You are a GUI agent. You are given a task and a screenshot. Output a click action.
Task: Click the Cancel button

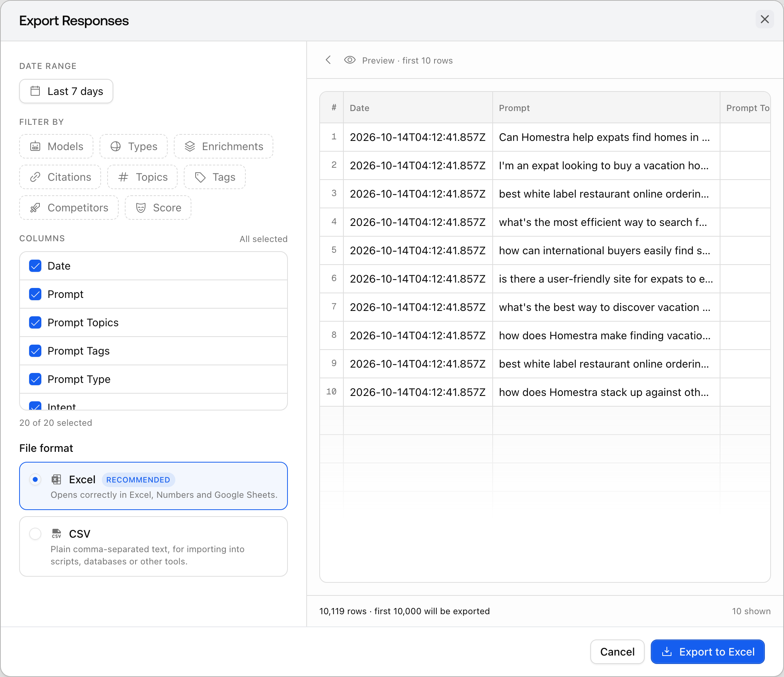click(617, 652)
